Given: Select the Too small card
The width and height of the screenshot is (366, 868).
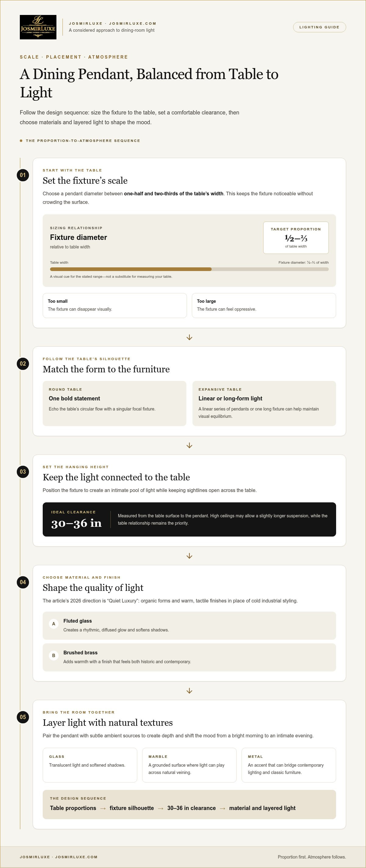Looking at the screenshot, I should [115, 306].
